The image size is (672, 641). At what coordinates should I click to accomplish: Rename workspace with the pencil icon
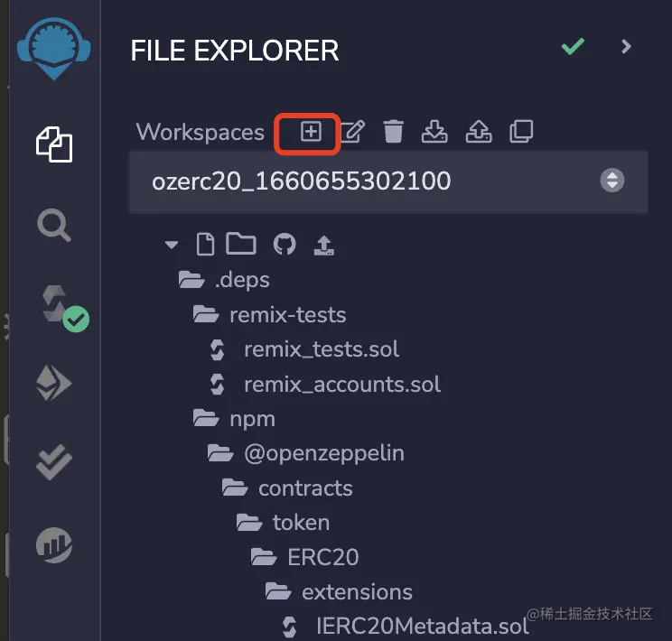point(353,131)
